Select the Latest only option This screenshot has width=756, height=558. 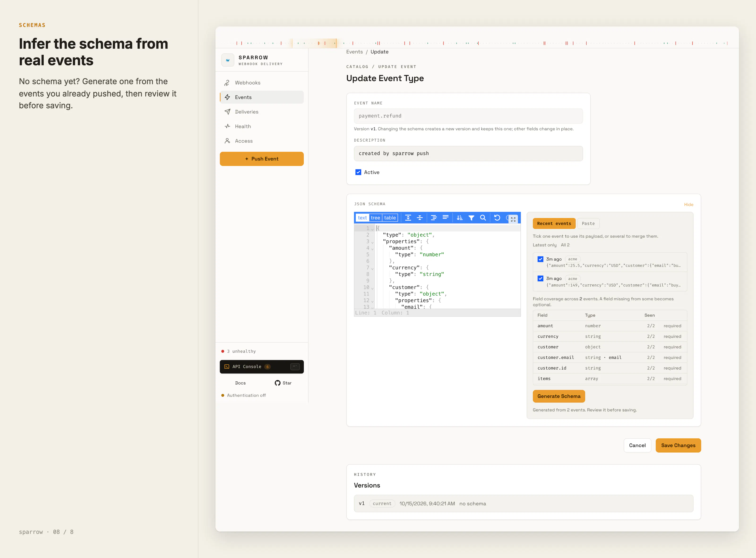click(x=544, y=245)
